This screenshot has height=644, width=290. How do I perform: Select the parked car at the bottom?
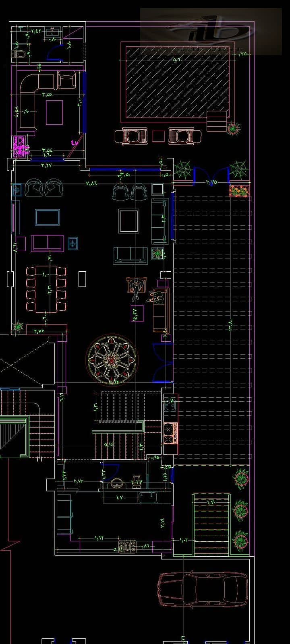click(203, 590)
